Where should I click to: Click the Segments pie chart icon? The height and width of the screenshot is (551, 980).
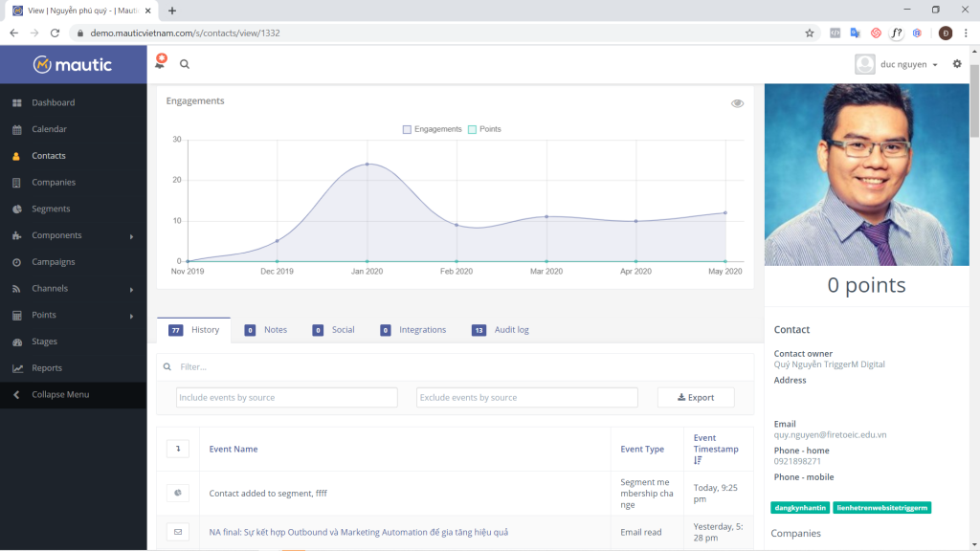point(16,209)
